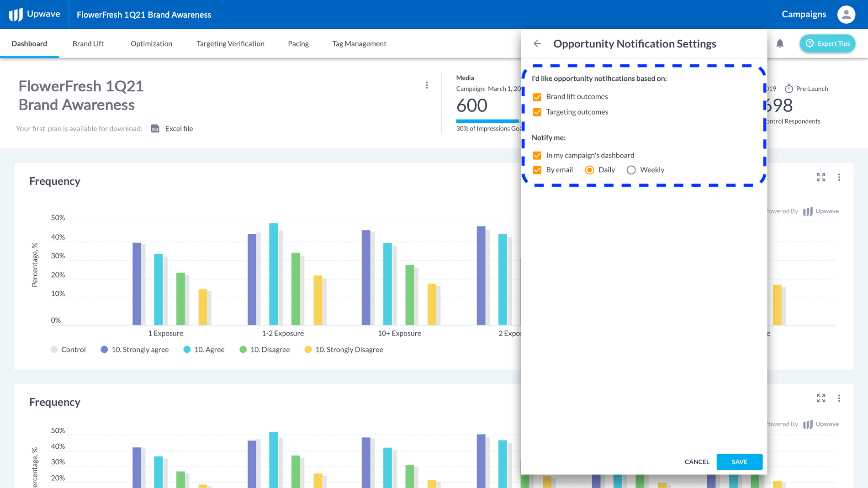This screenshot has width=868, height=488.
Task: Open first Frequency chart more options
Action: (x=839, y=177)
